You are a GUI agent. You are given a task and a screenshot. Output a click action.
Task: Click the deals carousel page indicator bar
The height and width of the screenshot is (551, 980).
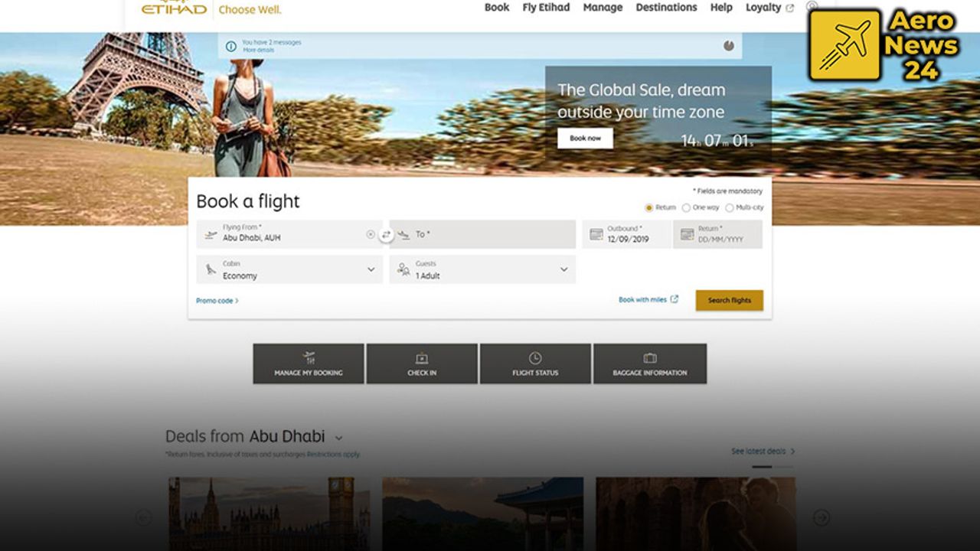[x=762, y=466]
